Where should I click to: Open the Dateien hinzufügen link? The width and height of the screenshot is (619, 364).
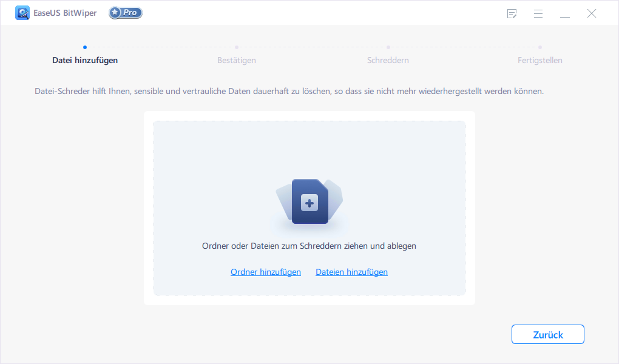(x=351, y=272)
